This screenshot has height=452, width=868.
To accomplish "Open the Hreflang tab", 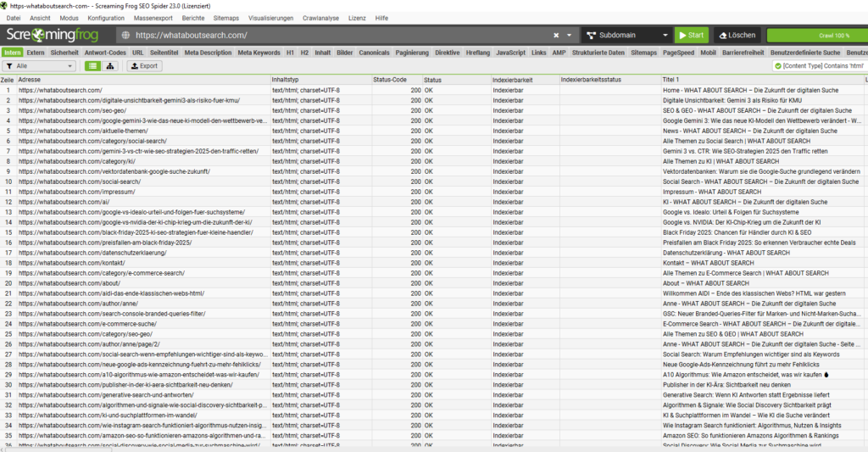I will [478, 53].
